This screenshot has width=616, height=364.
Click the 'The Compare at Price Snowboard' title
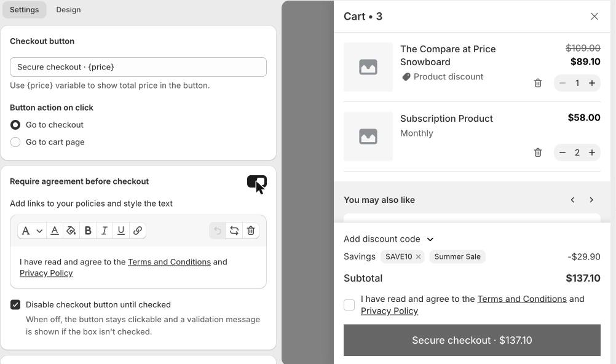point(448,55)
